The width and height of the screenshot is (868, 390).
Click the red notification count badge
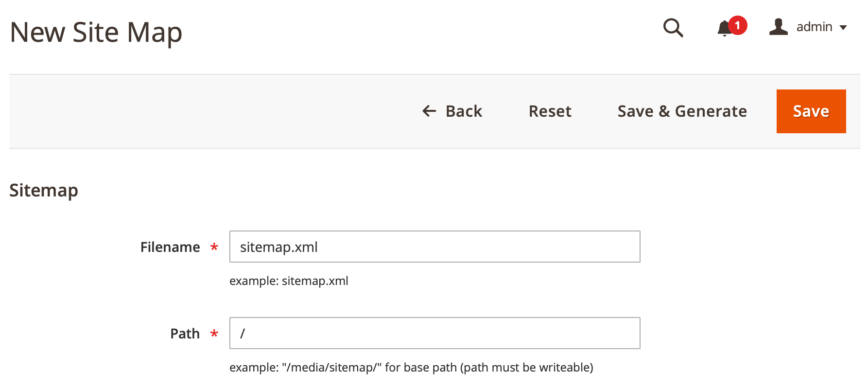(737, 25)
